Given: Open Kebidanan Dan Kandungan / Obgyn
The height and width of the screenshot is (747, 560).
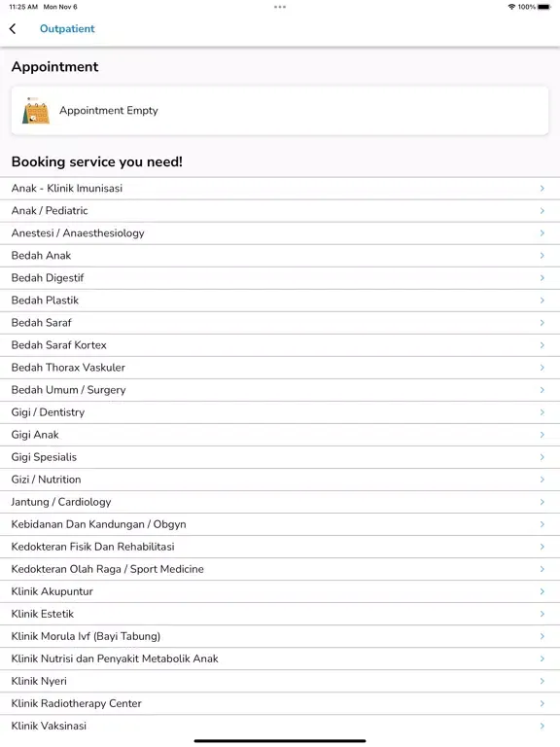Looking at the screenshot, I should 280,524.
